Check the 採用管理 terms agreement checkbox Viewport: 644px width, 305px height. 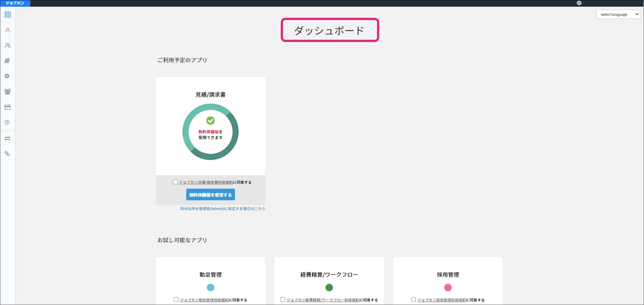414,300
